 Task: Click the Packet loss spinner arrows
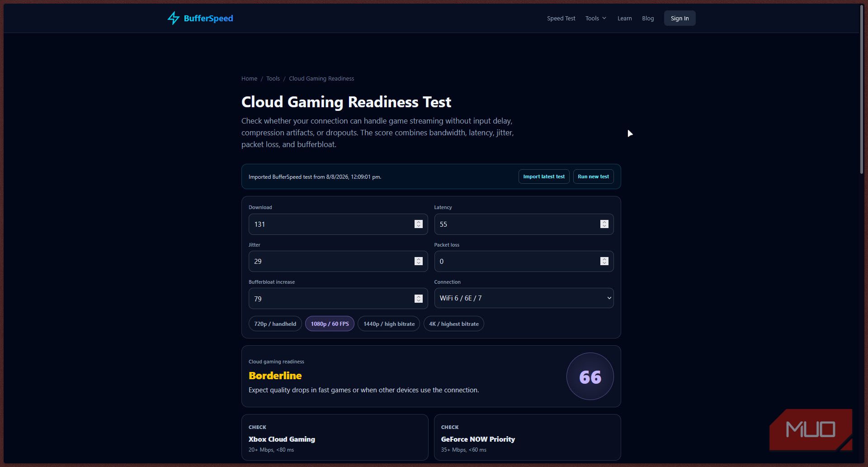[x=604, y=261]
